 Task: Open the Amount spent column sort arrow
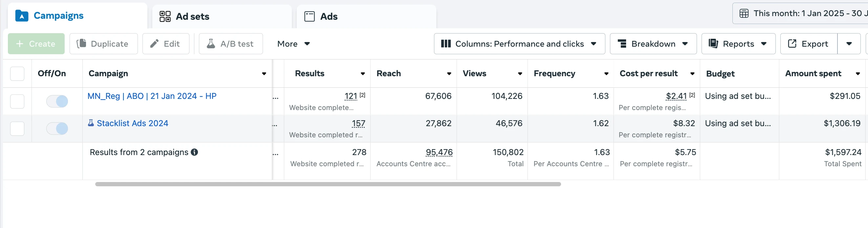pyautogui.click(x=857, y=74)
